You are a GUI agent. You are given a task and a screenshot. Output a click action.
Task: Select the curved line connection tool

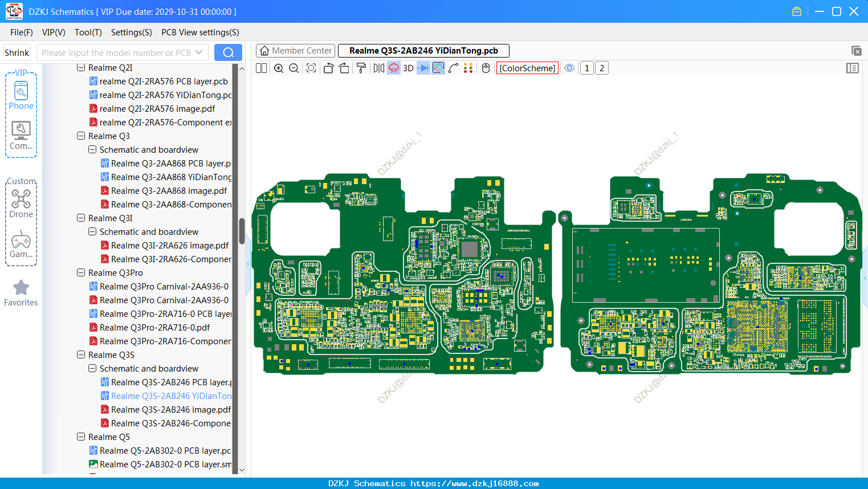pyautogui.click(x=453, y=68)
